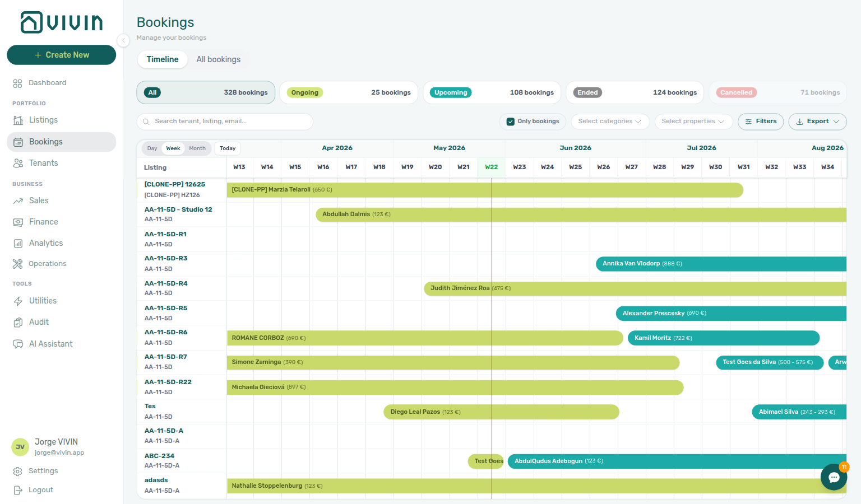Expand the Export dropdown arrow

[836, 122]
